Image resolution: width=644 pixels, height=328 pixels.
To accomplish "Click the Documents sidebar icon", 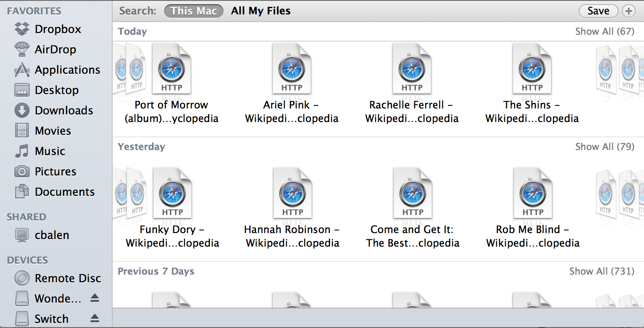I will click(x=22, y=192).
